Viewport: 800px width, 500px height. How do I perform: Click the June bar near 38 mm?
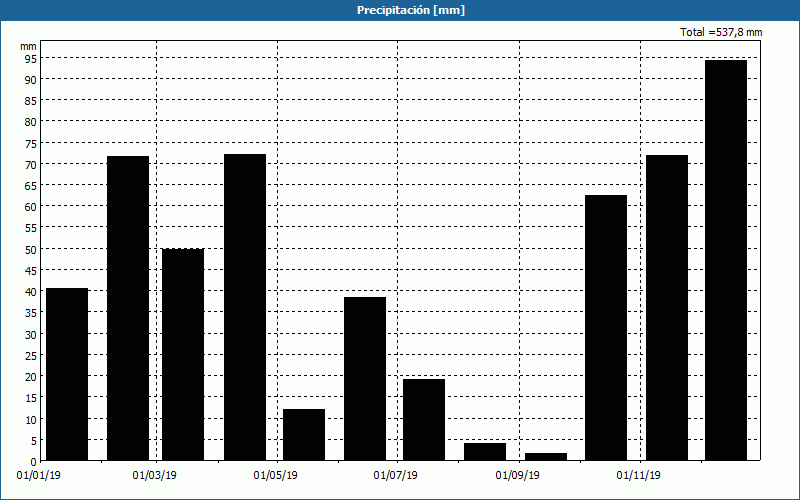click(365, 379)
